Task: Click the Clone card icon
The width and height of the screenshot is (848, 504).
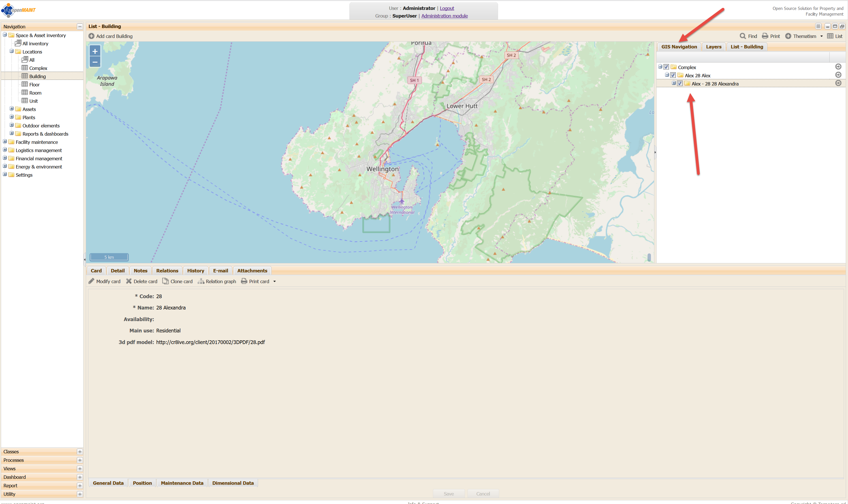Action: pyautogui.click(x=165, y=281)
